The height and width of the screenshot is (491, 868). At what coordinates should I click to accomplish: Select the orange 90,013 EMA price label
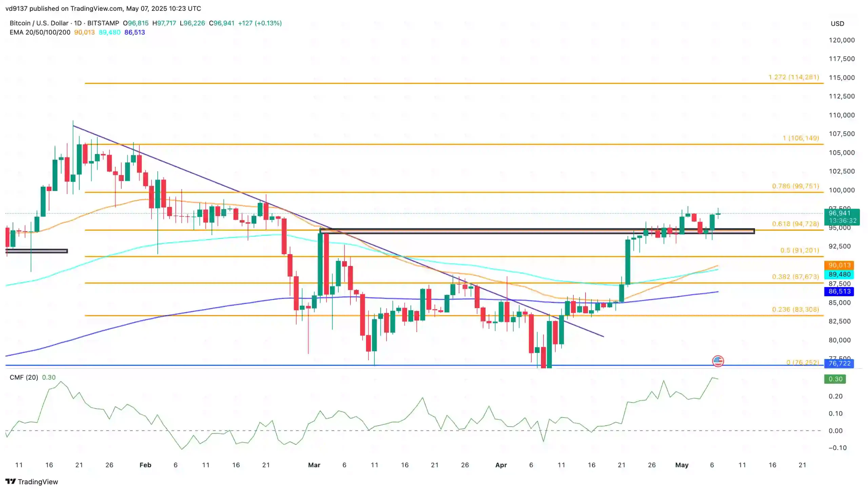click(x=839, y=265)
